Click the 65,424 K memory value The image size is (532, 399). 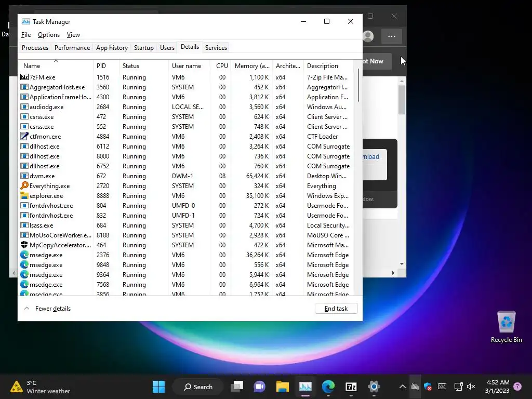pyautogui.click(x=257, y=176)
